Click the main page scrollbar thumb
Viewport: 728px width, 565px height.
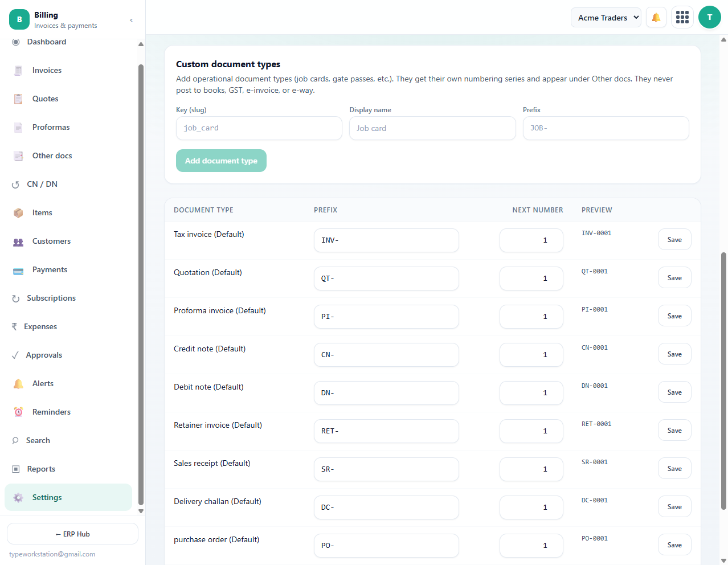click(723, 380)
